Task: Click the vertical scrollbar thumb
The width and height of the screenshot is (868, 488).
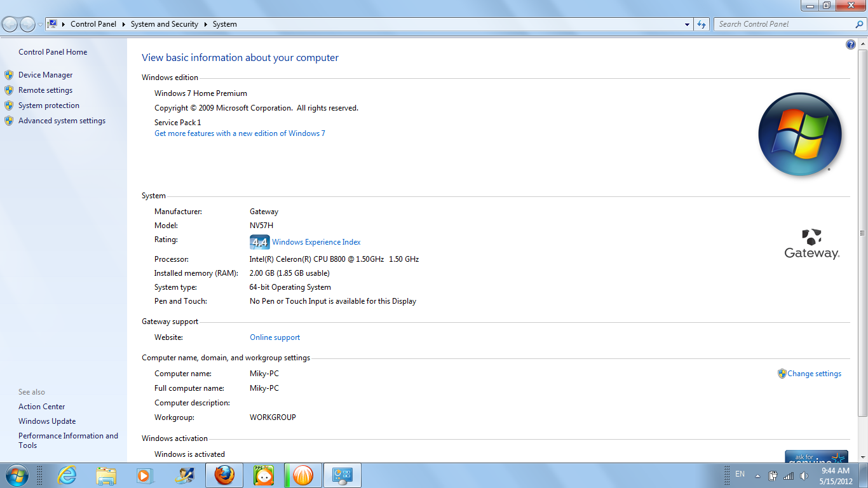Action: pos(863,233)
